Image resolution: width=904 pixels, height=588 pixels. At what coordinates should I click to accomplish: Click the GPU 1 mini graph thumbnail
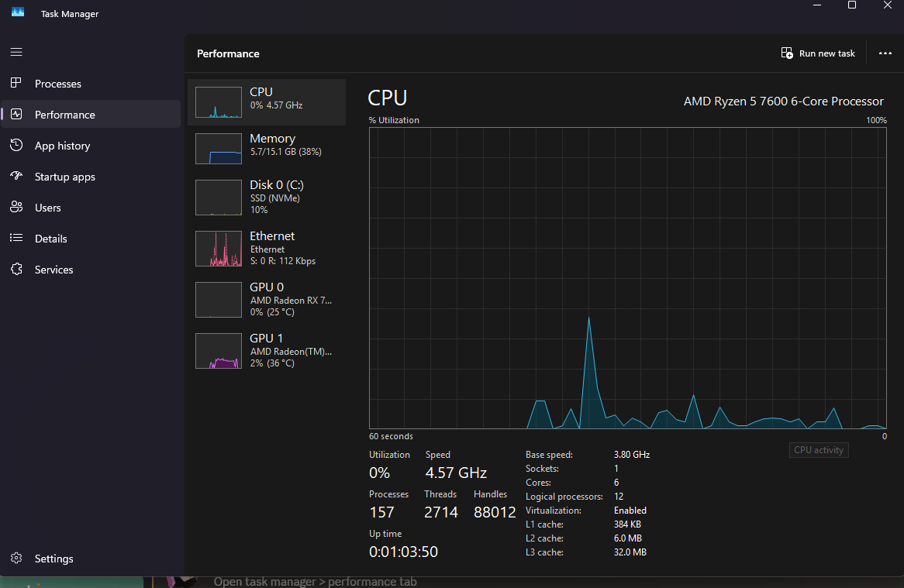pyautogui.click(x=219, y=351)
